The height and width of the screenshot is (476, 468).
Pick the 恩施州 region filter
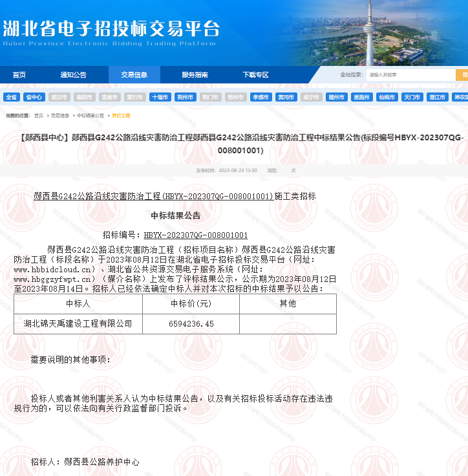[x=361, y=97]
